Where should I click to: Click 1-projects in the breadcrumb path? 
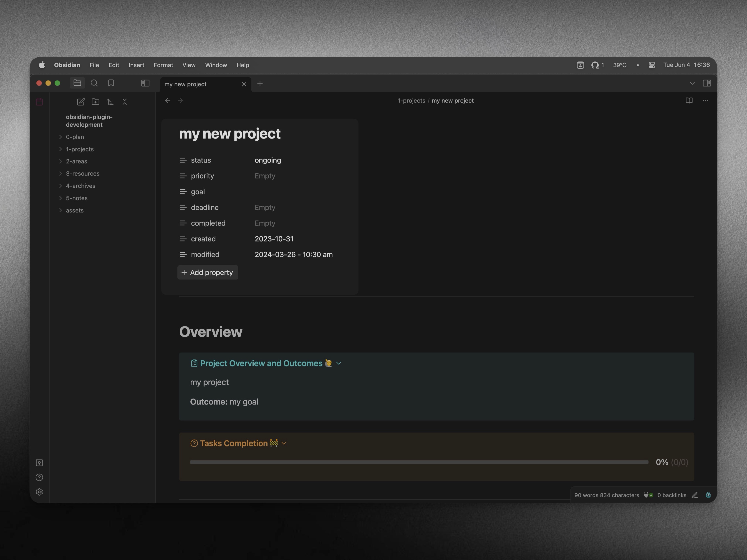point(411,100)
